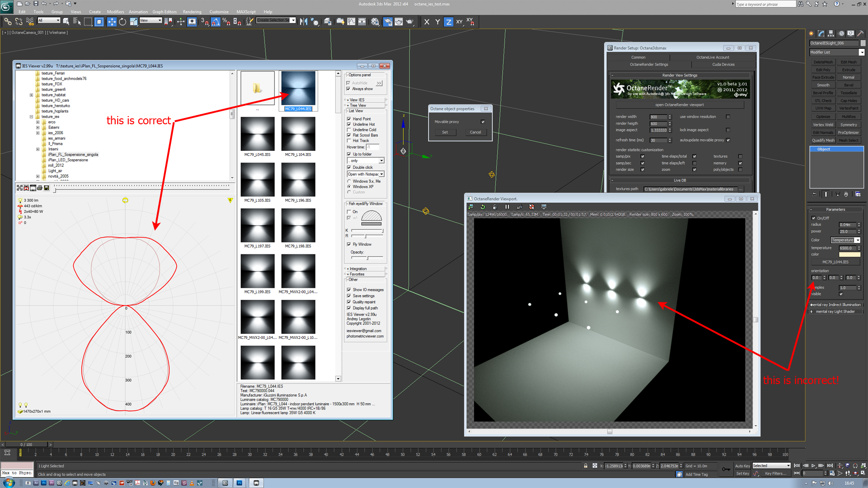Viewport: 868px width, 488px height.
Task: Expand the texture_habitat folder node
Action: coord(31,95)
